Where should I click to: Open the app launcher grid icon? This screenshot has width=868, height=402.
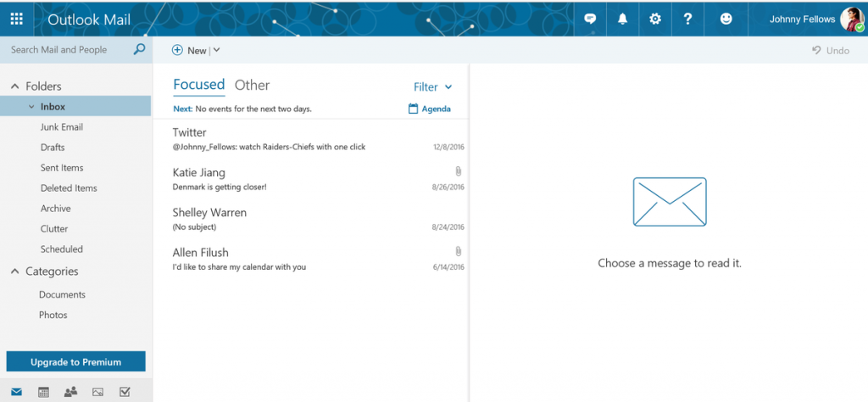[17, 19]
